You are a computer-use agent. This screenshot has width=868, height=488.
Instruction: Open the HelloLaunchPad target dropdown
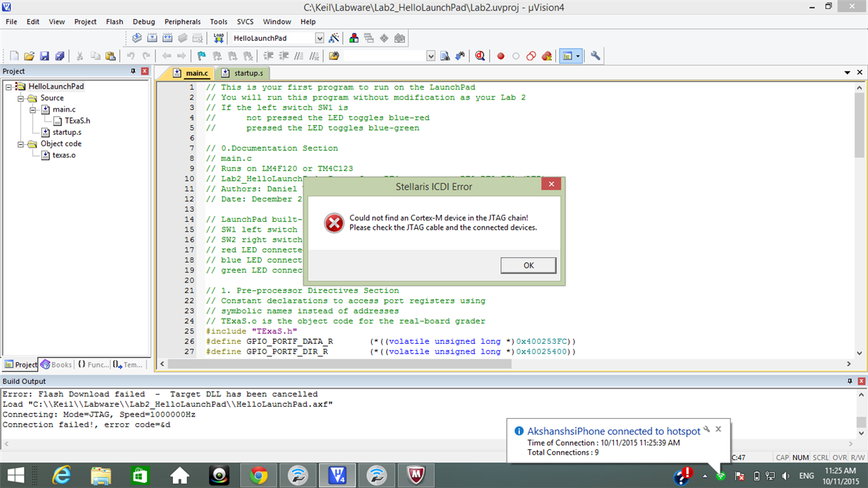point(319,38)
